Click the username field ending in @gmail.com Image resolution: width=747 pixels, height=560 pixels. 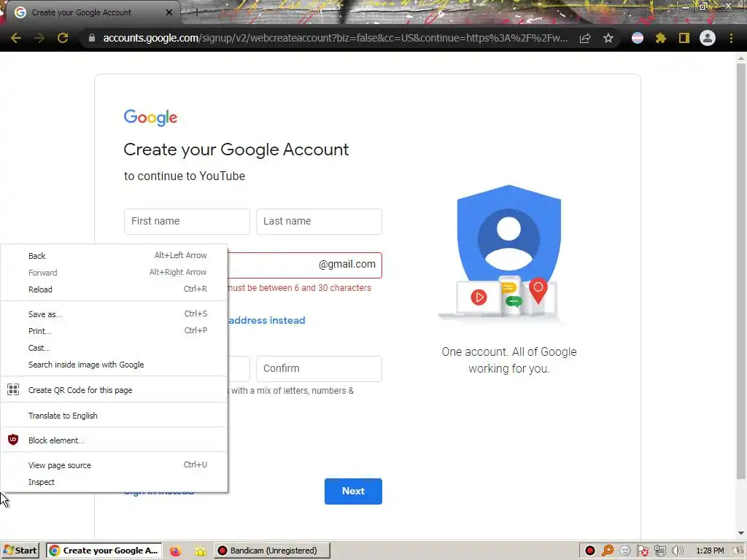point(305,265)
